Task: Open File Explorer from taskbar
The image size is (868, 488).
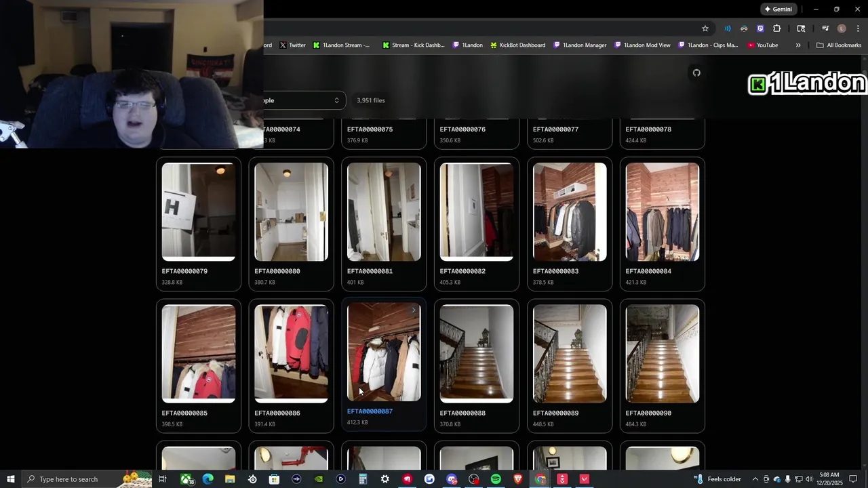Action: [230, 479]
